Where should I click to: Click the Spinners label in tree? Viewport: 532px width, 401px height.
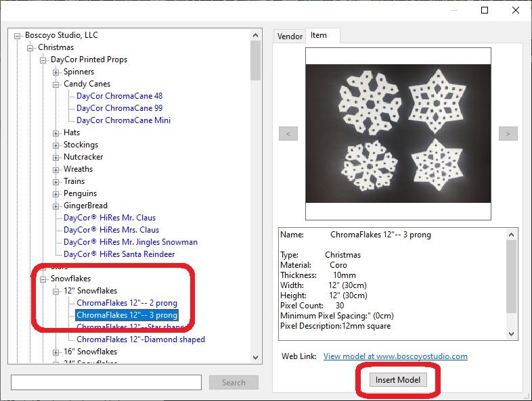79,72
